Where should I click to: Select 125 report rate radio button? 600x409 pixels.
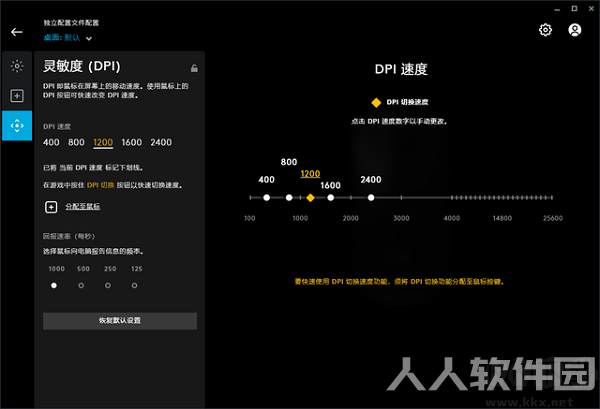coord(134,285)
